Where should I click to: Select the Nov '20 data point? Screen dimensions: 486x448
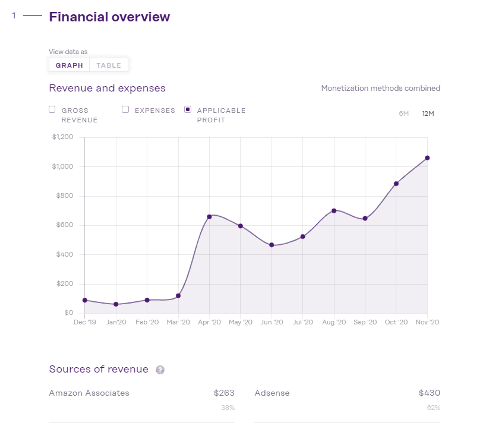pyautogui.click(x=427, y=158)
